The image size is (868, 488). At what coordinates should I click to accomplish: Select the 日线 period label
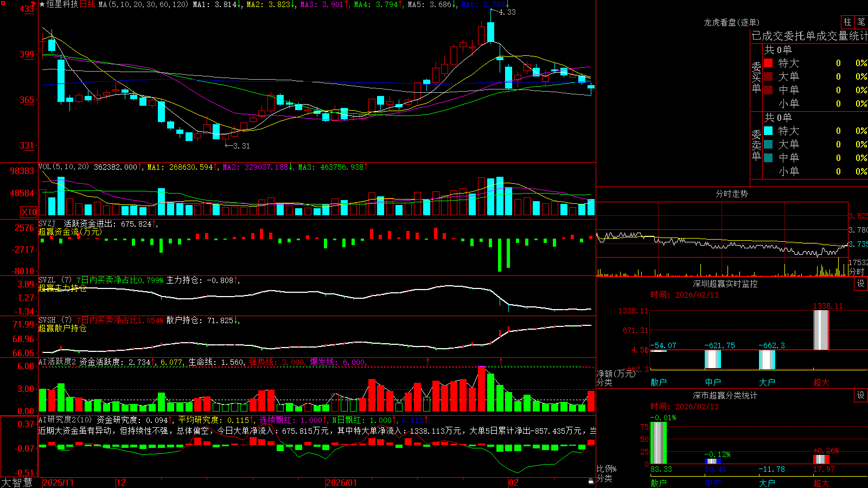87,4
